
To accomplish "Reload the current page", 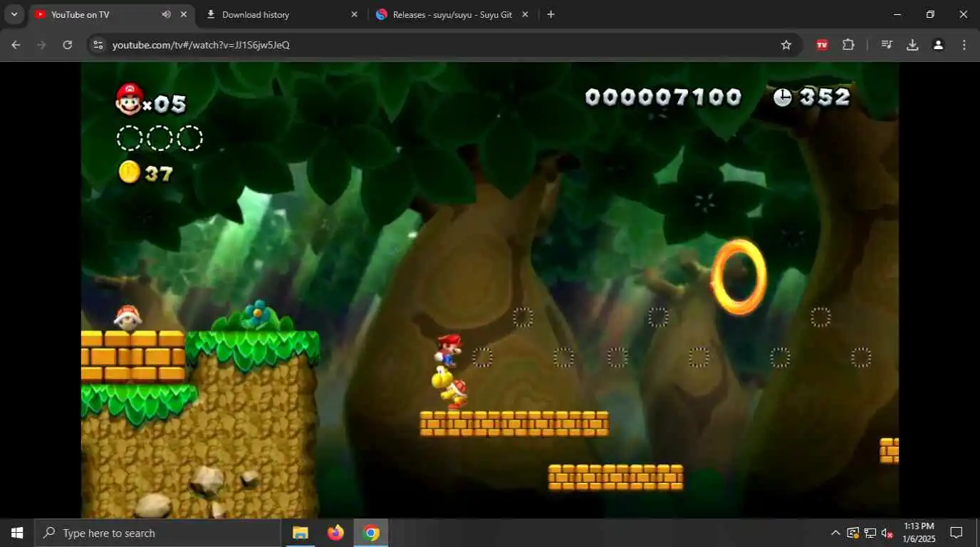I will click(x=68, y=45).
